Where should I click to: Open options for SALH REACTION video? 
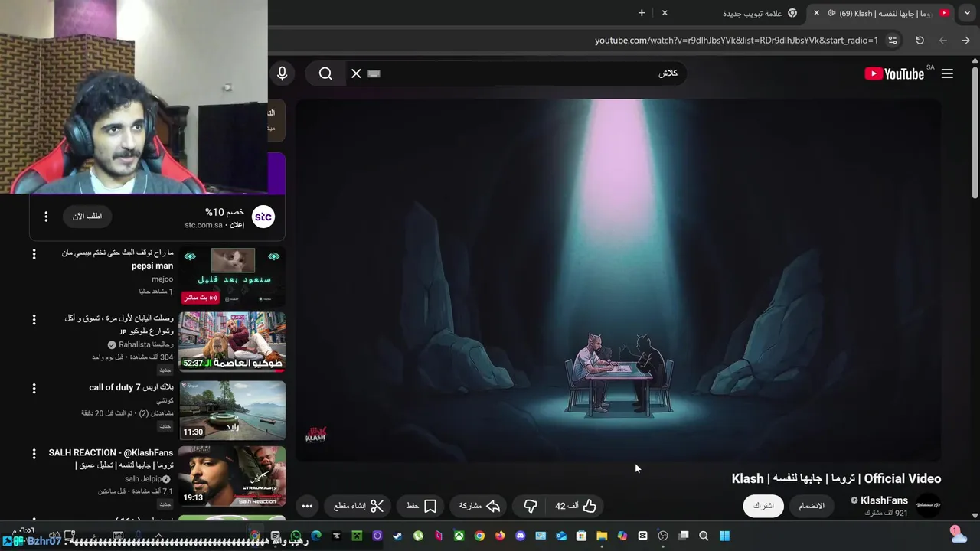34,454
